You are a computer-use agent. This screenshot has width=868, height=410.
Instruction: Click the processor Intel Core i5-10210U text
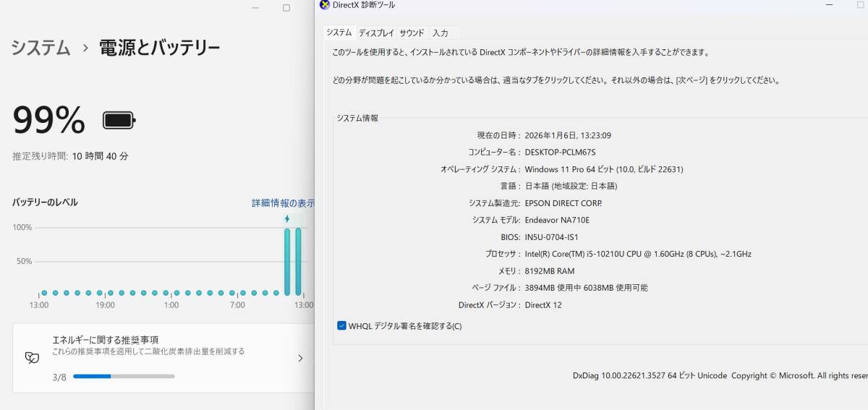638,254
